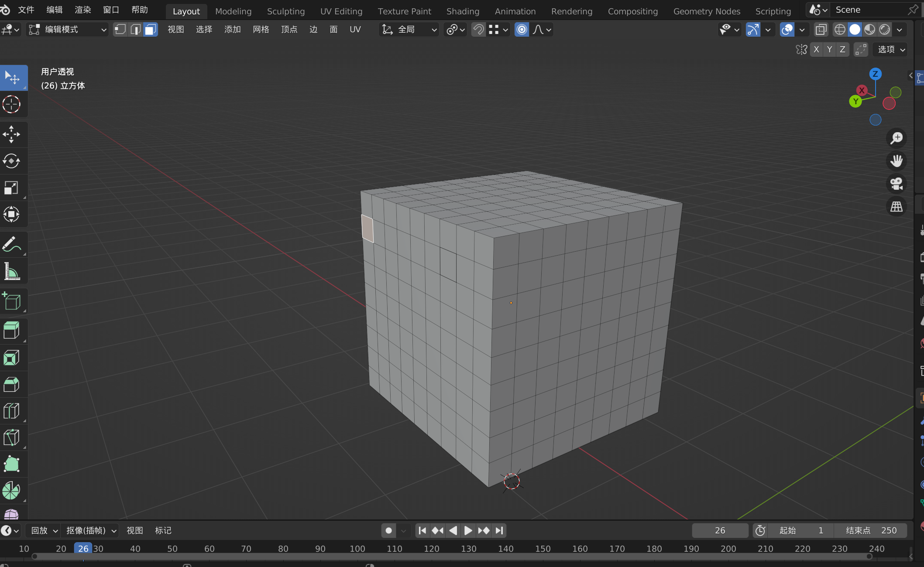Switch to the Sculpting workspace tab
Viewport: 924px width, 567px height.
(x=285, y=11)
